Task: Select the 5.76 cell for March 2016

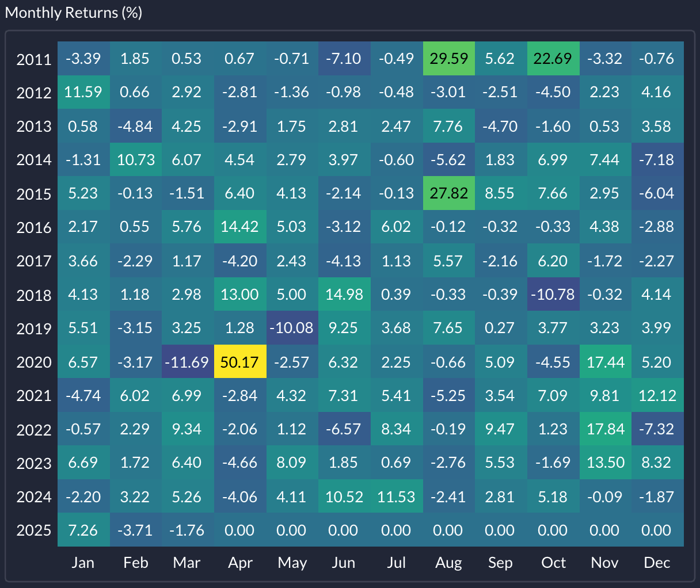Action: 188,227
